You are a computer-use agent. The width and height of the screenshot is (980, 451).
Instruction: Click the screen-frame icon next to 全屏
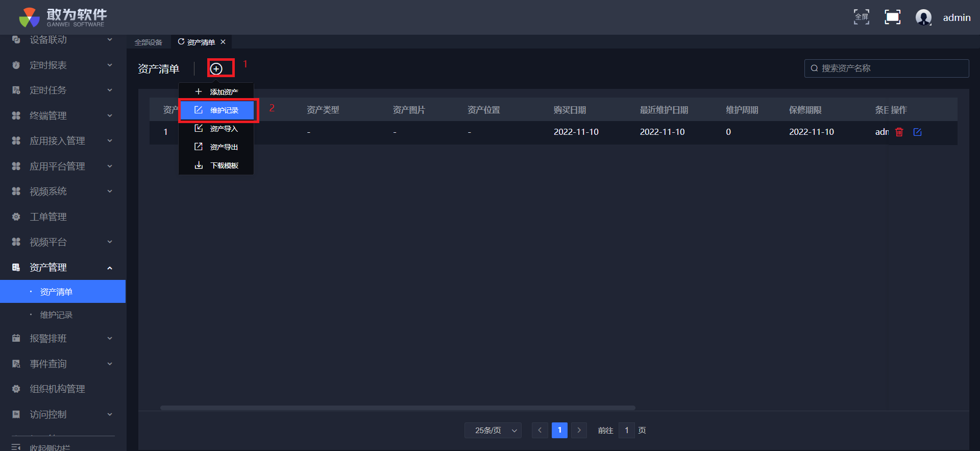pos(892,17)
